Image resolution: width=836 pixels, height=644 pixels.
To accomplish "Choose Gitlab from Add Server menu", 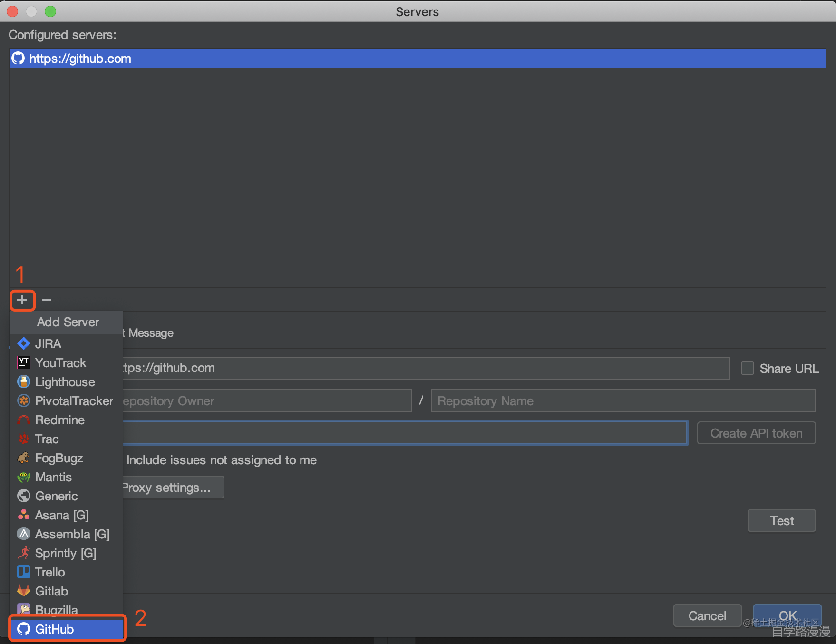I will click(x=66, y=591).
